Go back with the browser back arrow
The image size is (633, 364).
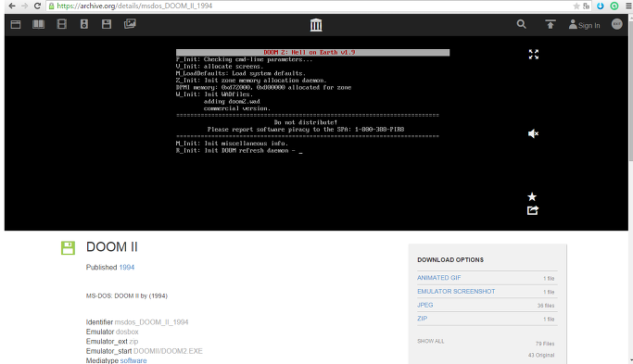(x=12, y=6)
